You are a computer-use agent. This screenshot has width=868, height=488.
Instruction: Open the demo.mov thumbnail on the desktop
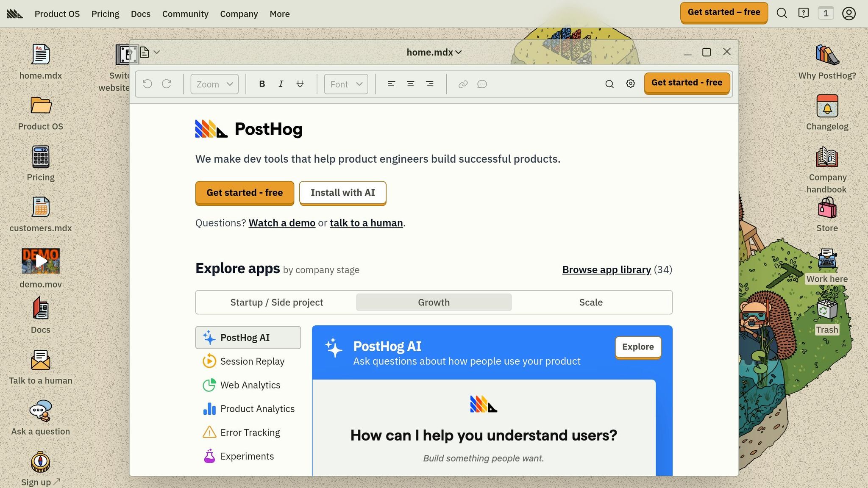click(x=40, y=261)
